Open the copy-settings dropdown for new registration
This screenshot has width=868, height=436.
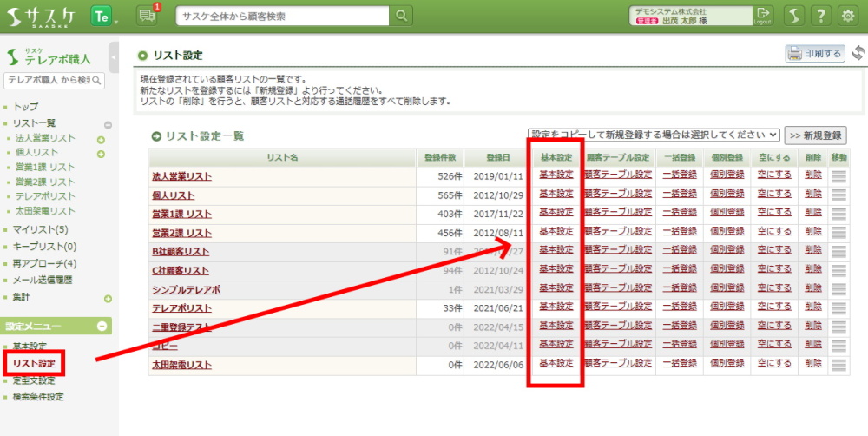653,135
